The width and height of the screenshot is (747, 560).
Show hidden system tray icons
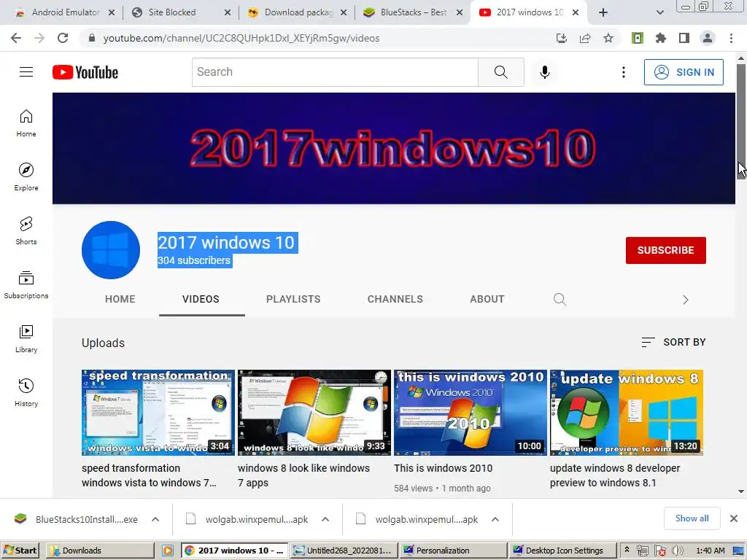click(627, 550)
